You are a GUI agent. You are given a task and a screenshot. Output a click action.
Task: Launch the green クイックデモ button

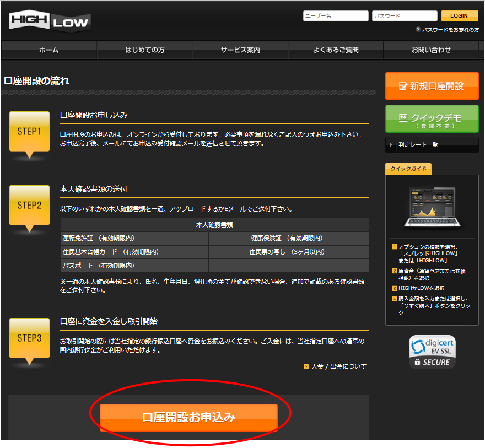tap(432, 119)
